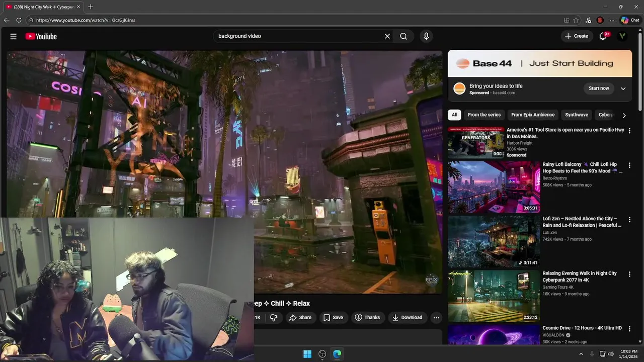Open OBS Studio from taskbar
The height and width of the screenshot is (362, 644).
pyautogui.click(x=323, y=354)
